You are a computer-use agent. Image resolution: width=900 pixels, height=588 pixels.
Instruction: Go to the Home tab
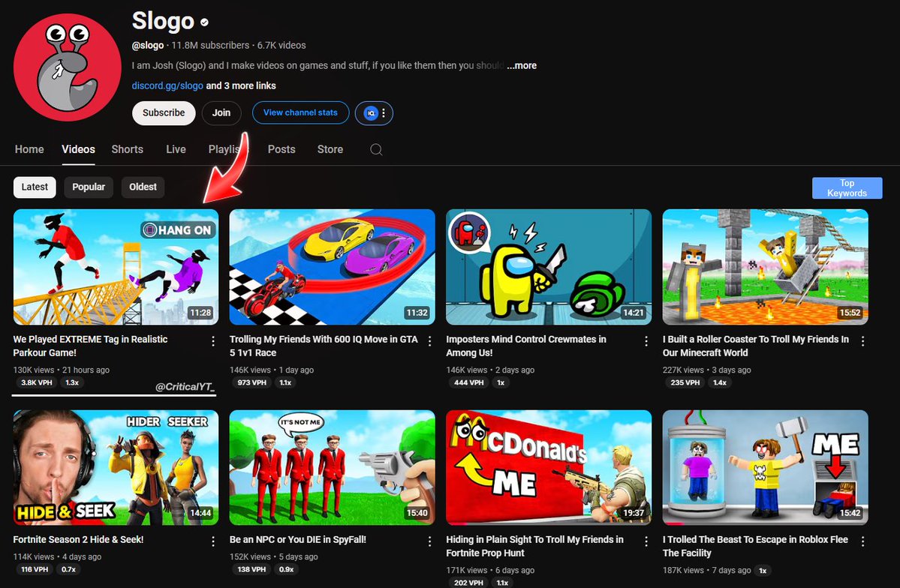click(29, 149)
